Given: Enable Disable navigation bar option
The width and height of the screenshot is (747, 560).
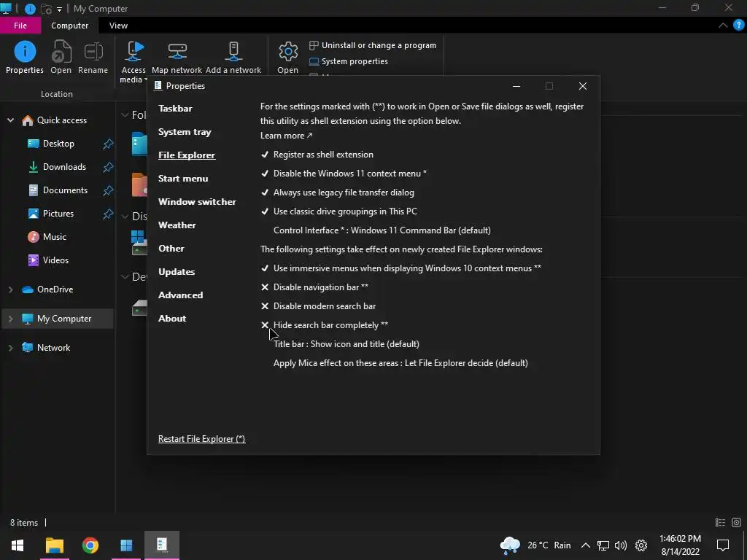Looking at the screenshot, I should (x=314, y=287).
